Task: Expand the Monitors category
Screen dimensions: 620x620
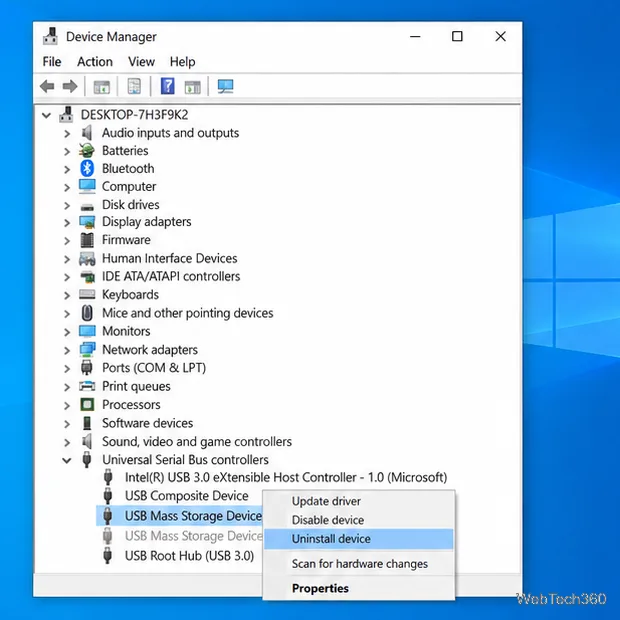Action: [x=67, y=332]
